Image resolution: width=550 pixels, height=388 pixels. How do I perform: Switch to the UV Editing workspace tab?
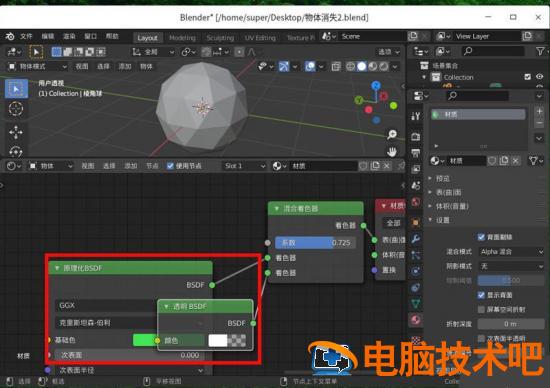260,38
